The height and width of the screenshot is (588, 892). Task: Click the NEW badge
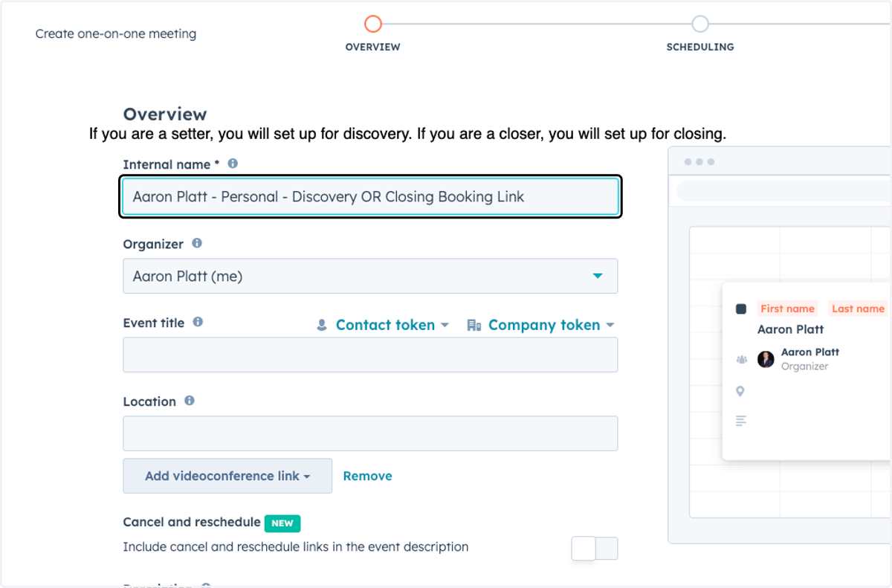coord(282,523)
